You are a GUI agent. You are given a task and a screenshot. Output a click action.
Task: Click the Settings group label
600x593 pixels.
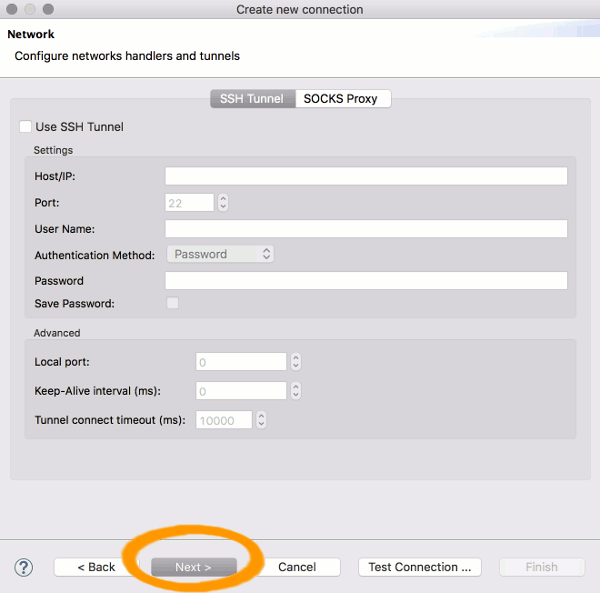pyautogui.click(x=53, y=150)
